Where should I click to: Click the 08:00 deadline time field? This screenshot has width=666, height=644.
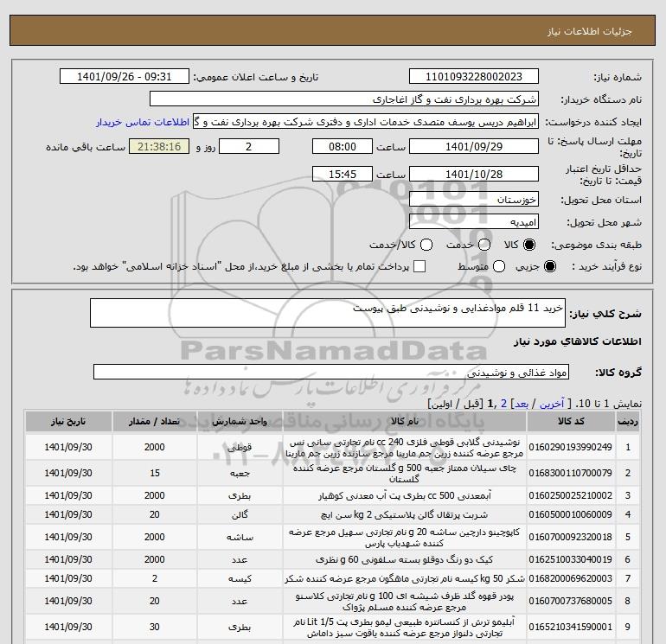343,146
